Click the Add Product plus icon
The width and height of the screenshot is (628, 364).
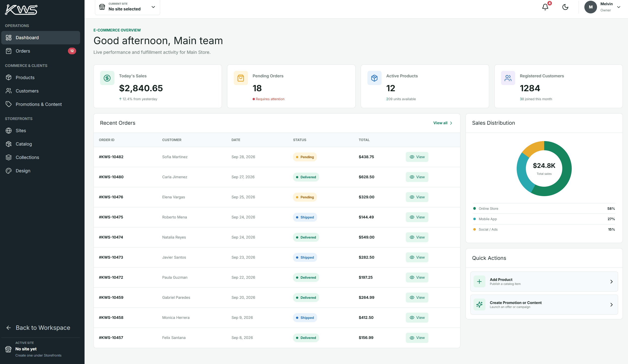coord(479,281)
